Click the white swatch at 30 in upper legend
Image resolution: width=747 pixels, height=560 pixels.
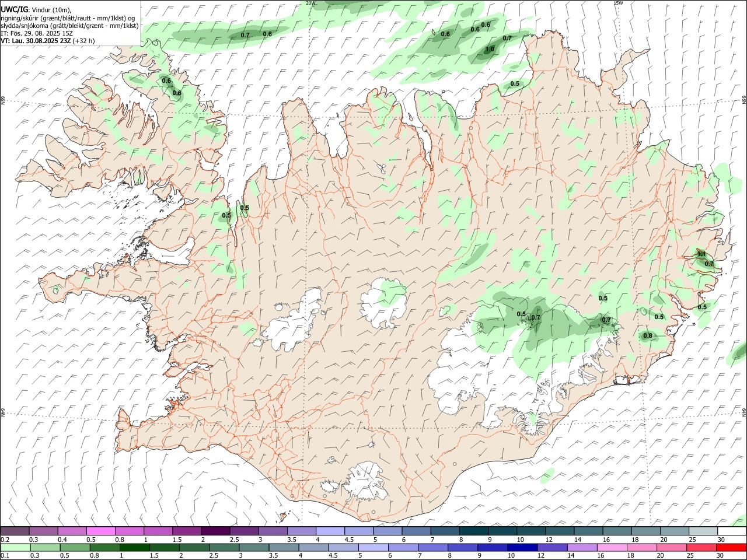[x=732, y=531]
